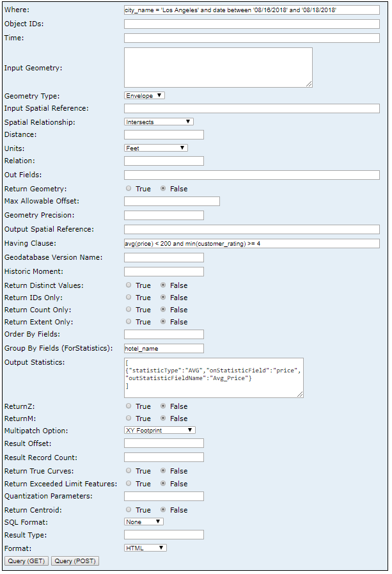Set Return Geometry to True

[x=129, y=188]
